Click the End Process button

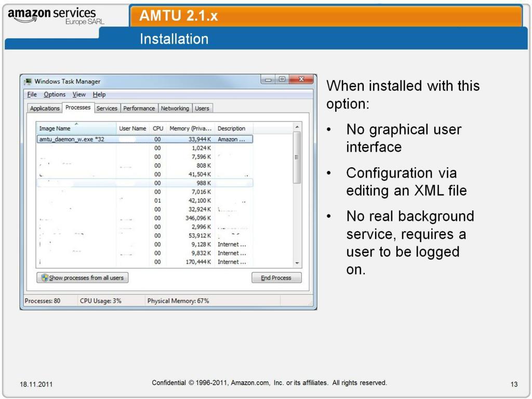[x=276, y=277]
